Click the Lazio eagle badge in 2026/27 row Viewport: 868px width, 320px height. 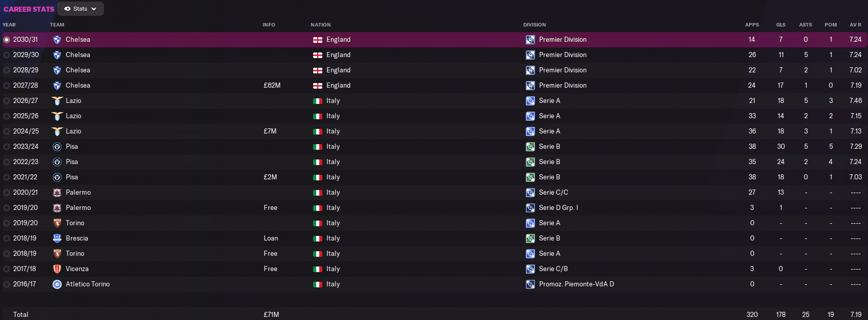(x=57, y=101)
